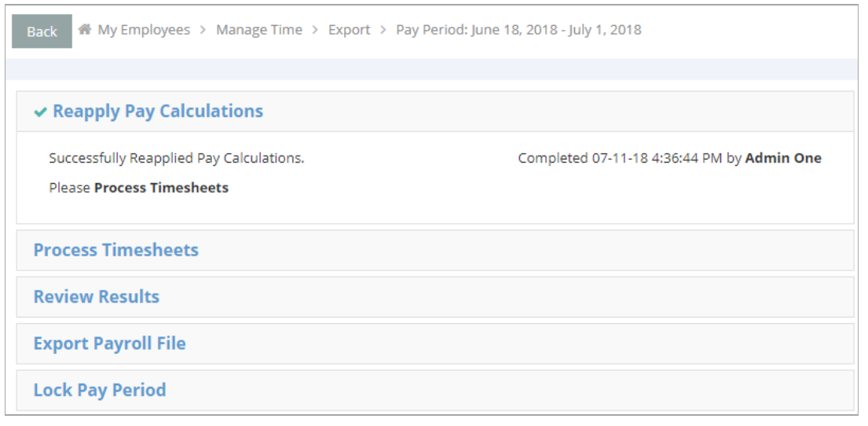Click the Back button

[x=42, y=31]
